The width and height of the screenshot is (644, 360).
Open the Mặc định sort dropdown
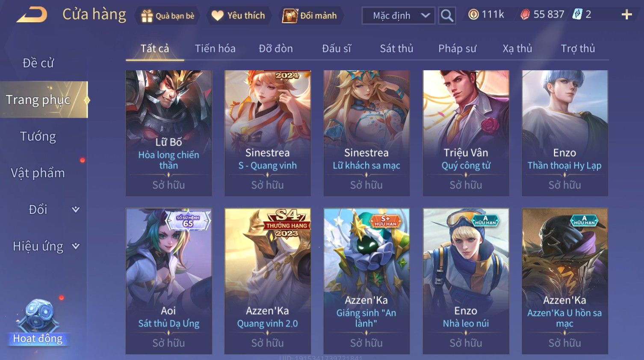point(399,16)
